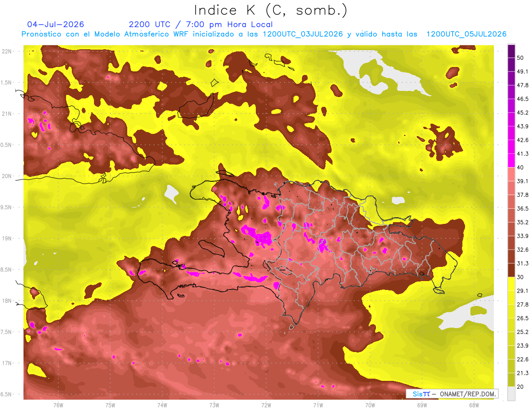This screenshot has width=532, height=411.
Task: Click the 49.1 color scale label
Action: 523,72
